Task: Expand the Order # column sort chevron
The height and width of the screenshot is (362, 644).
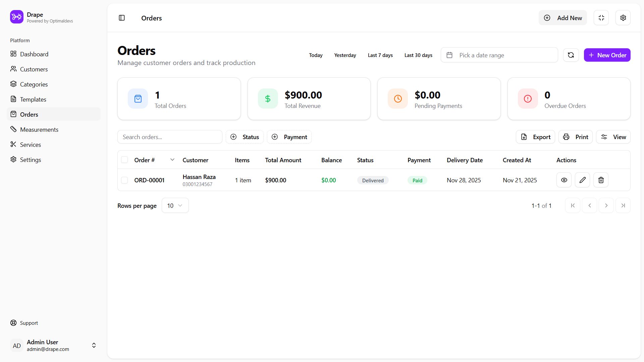Action: point(172,160)
